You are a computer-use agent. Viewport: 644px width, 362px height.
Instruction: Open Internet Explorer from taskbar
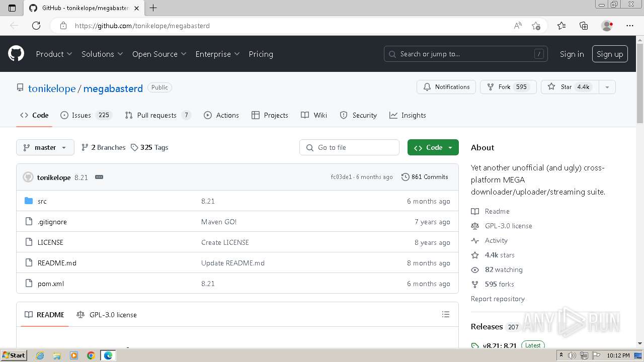(x=40, y=355)
